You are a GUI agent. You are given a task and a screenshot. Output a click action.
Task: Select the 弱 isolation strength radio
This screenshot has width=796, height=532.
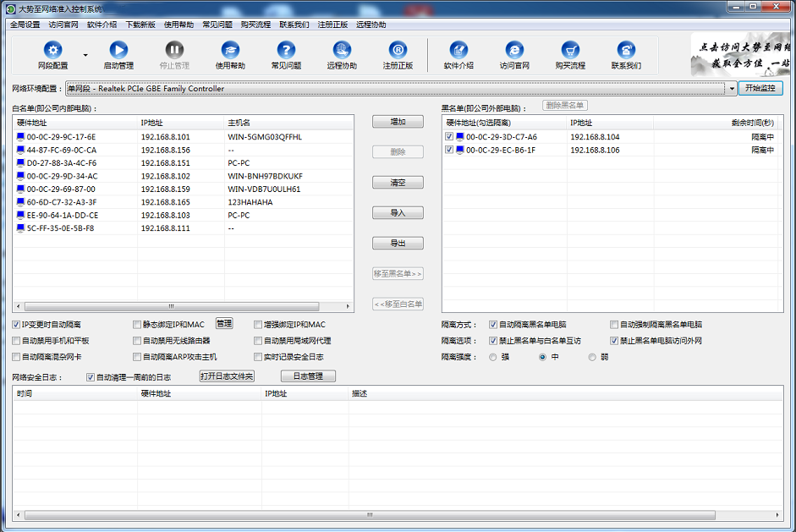click(x=592, y=358)
